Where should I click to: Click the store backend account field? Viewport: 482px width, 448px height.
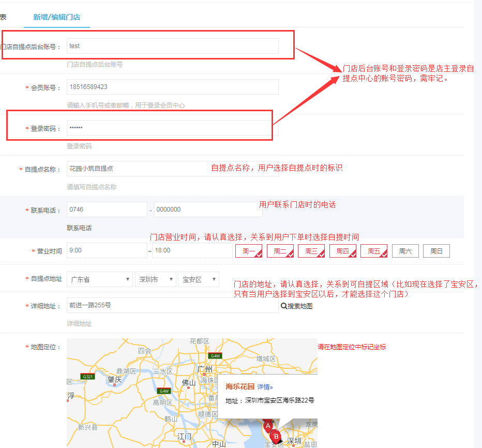tap(173, 46)
